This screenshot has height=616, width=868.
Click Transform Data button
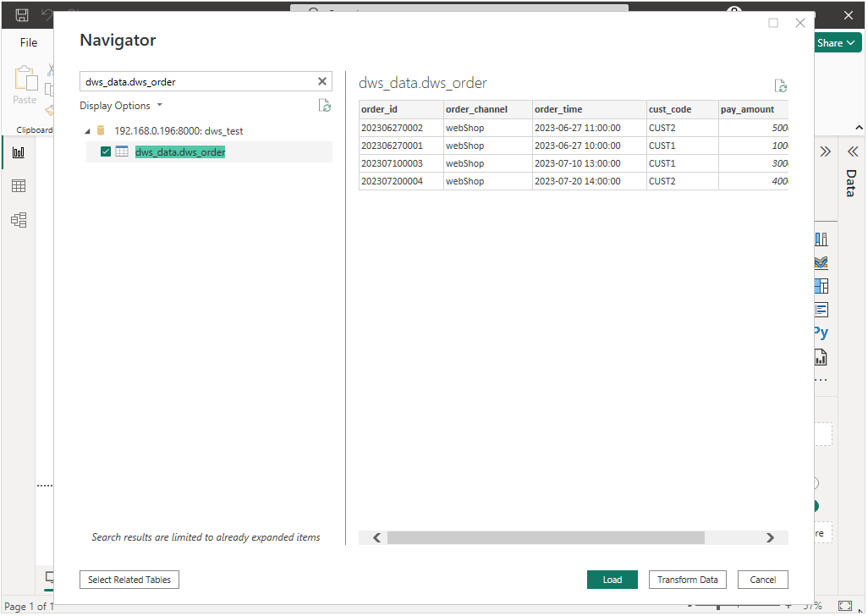688,580
